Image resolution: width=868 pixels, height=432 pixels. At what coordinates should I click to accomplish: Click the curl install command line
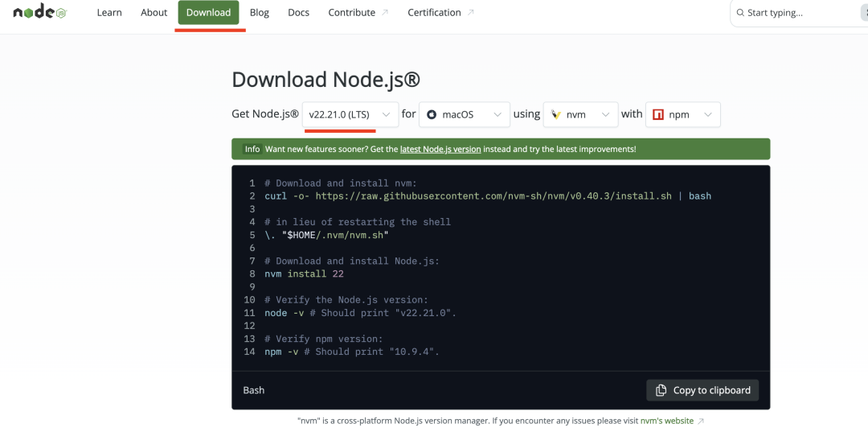(x=488, y=196)
